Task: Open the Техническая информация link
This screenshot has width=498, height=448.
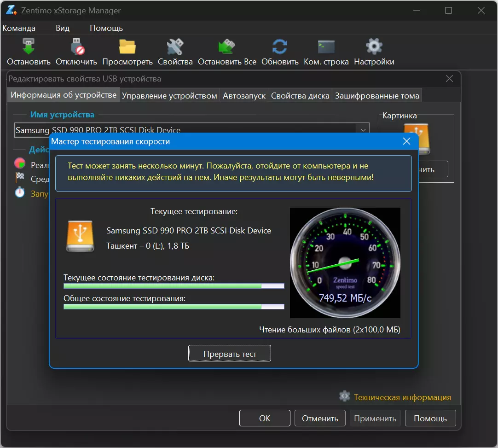Action: (402, 397)
